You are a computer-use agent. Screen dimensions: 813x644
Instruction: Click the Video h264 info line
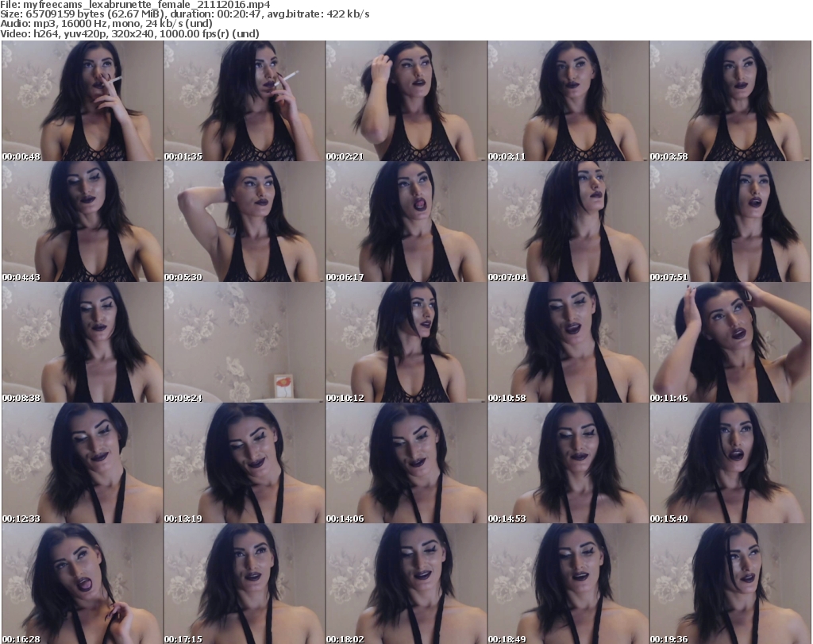coord(129,33)
